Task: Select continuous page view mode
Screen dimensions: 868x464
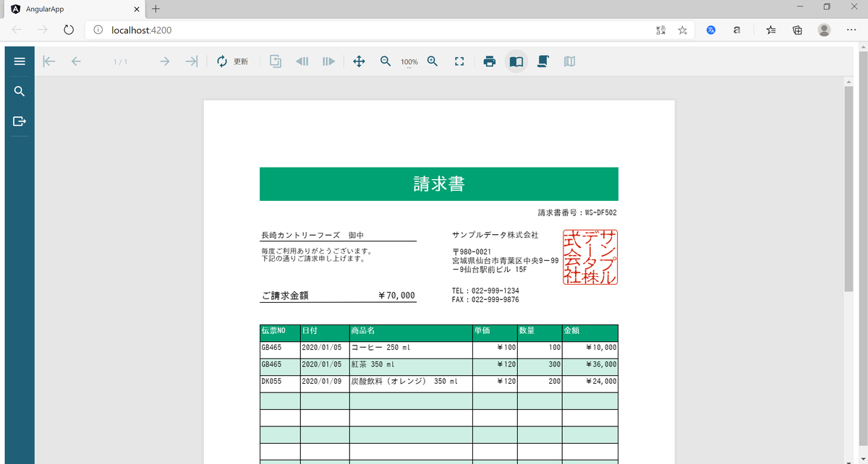Action: point(543,61)
